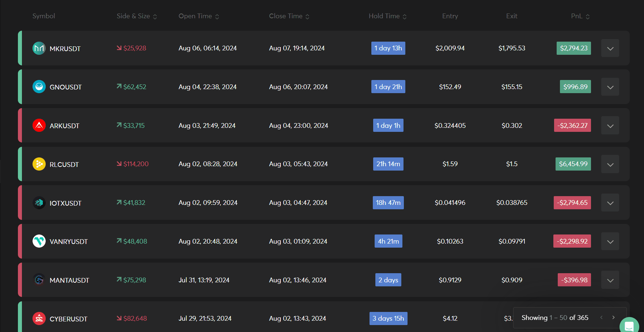Click the IOTXUSDT coin icon
Viewport: 644px width, 332px height.
(x=39, y=203)
